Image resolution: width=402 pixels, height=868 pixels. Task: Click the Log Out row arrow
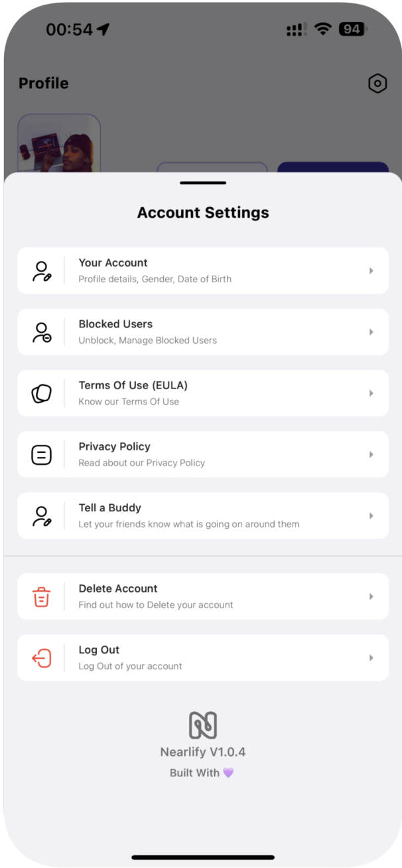[x=371, y=657]
